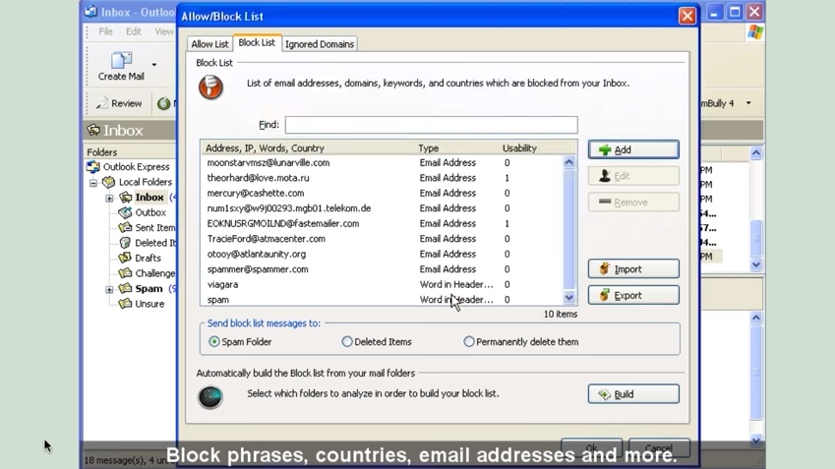Click into the Find input field

click(431, 125)
